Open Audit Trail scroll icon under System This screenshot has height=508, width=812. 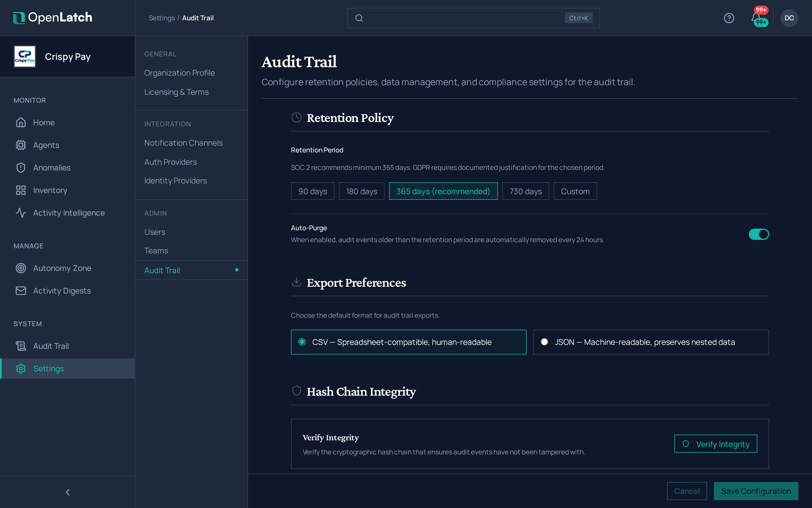click(21, 346)
